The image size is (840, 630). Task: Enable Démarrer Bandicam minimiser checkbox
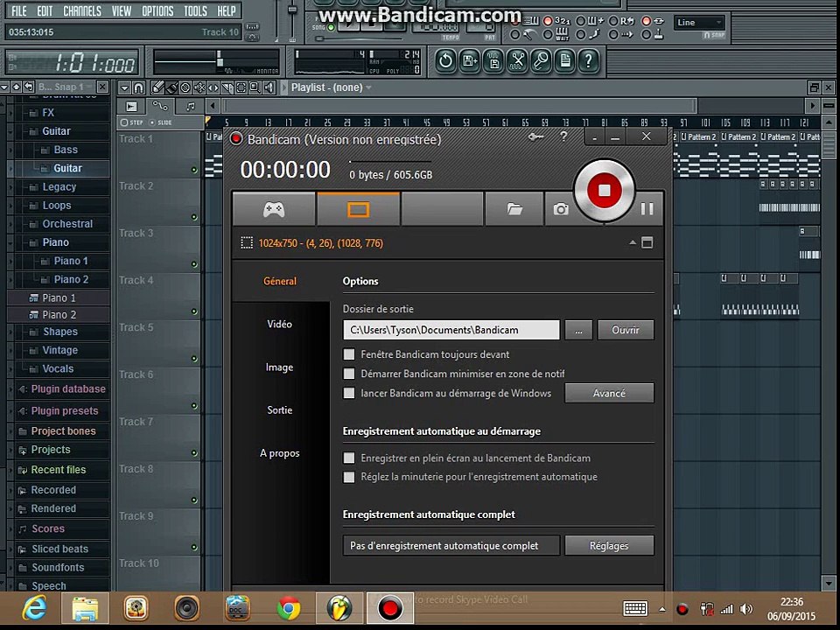(349, 374)
